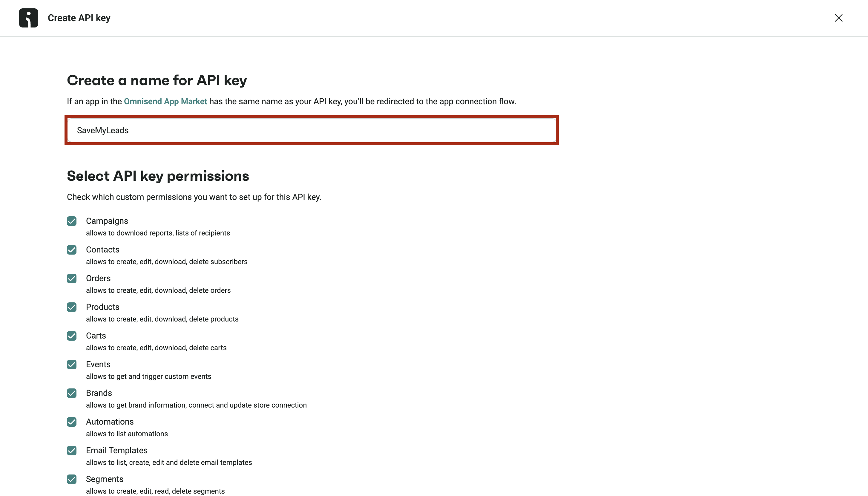This screenshot has height=496, width=868.
Task: Click the 'Create API key' title text
Action: (79, 18)
